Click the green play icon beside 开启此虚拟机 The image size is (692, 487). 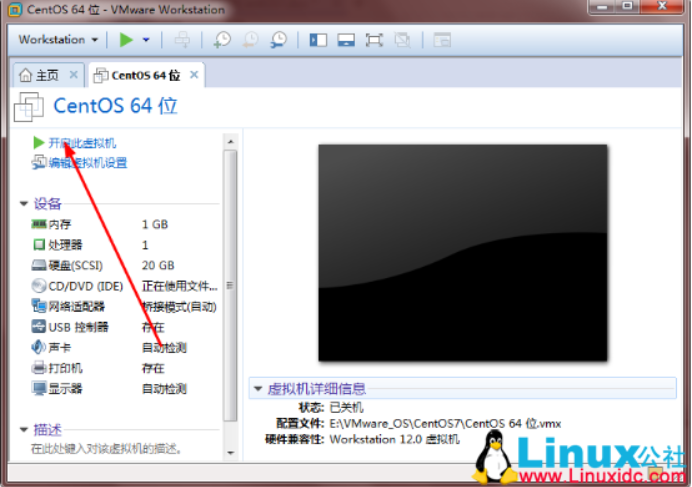[38, 143]
